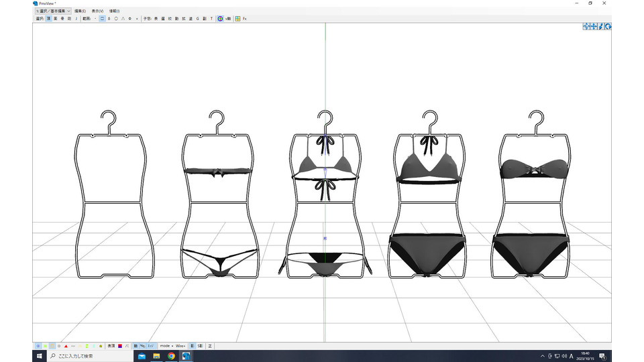Toggle the rectangle range selection mode

(102, 19)
